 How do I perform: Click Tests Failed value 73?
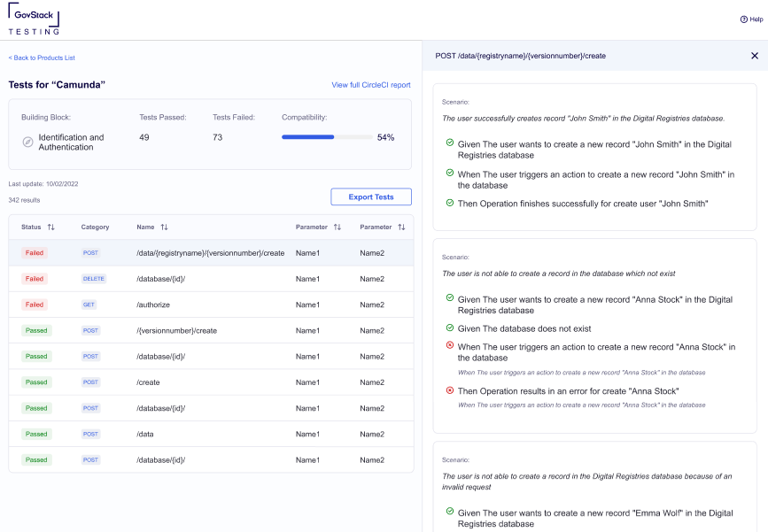pyautogui.click(x=218, y=137)
